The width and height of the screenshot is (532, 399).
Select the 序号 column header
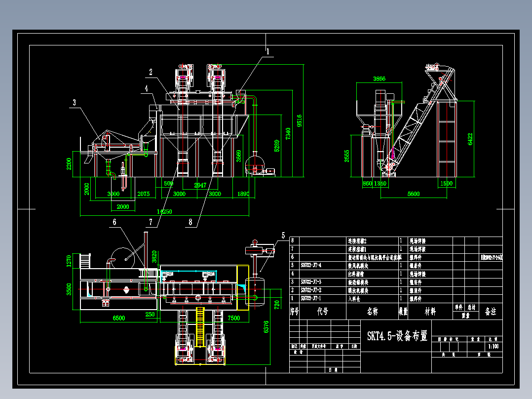294,312
